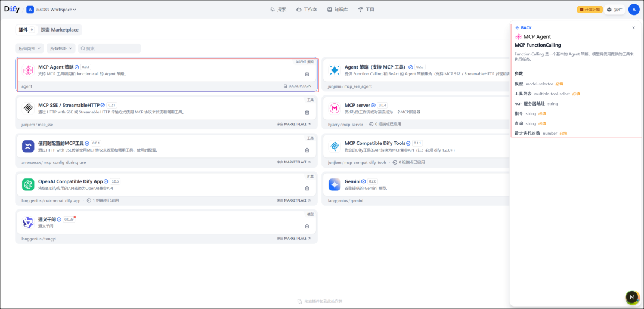Go to the 探索 nav tab
This screenshot has width=644, height=309.
278,10
